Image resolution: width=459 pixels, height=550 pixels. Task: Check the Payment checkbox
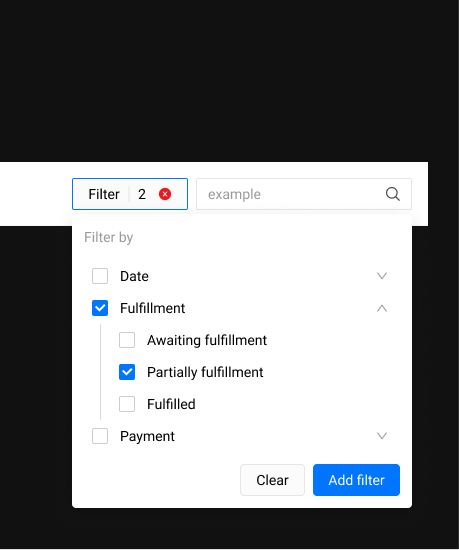click(100, 436)
